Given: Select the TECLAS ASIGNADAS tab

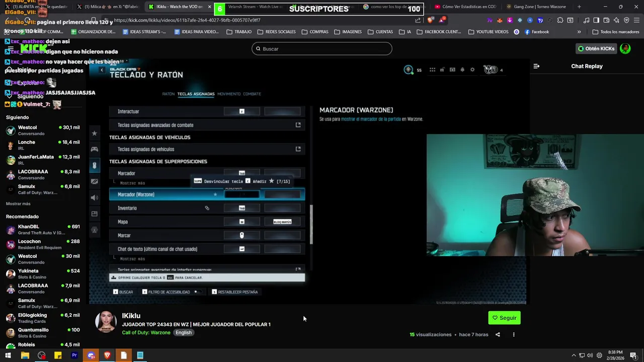Looking at the screenshot, I should [x=196, y=94].
